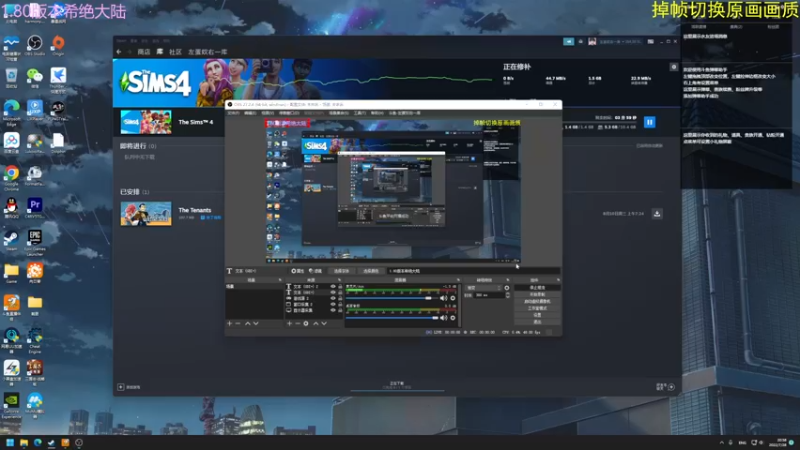Move selected source up in OBS
Screen dimensions: 800x450
pyautogui.click(x=316, y=323)
